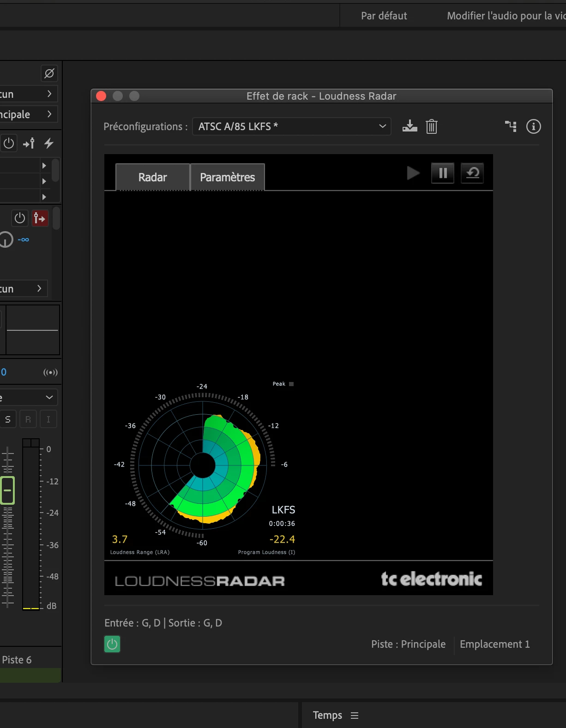Toggle the Monitor input (I) button
Screen dimensions: 566x728
pos(48,419)
